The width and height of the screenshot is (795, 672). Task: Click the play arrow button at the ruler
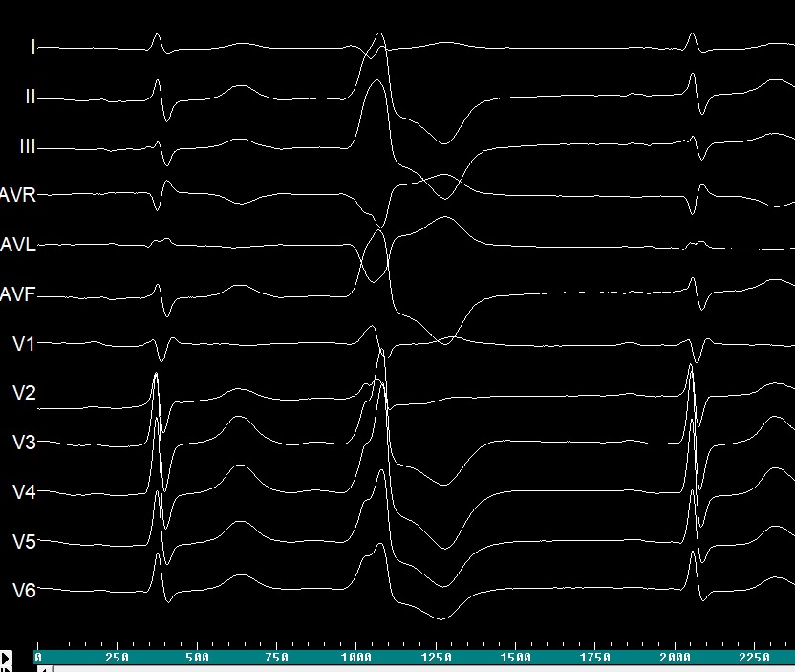[6, 659]
